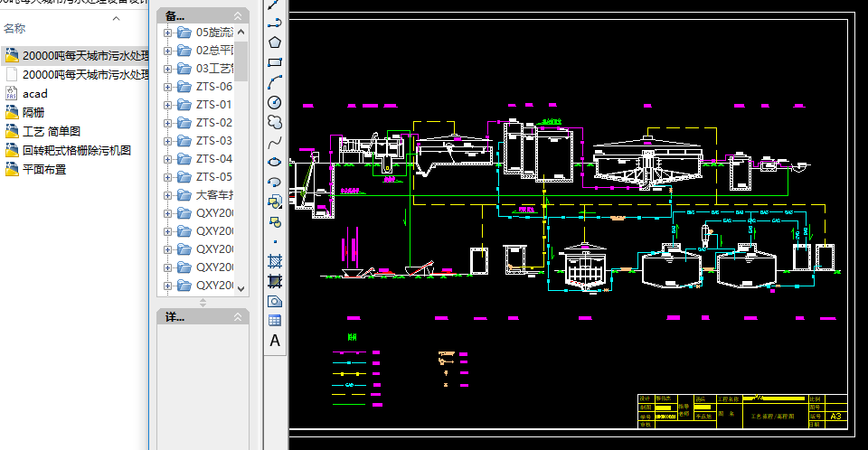The image size is (868, 450).
Task: Collapse the 备... panel using chevron
Action: (239, 15)
